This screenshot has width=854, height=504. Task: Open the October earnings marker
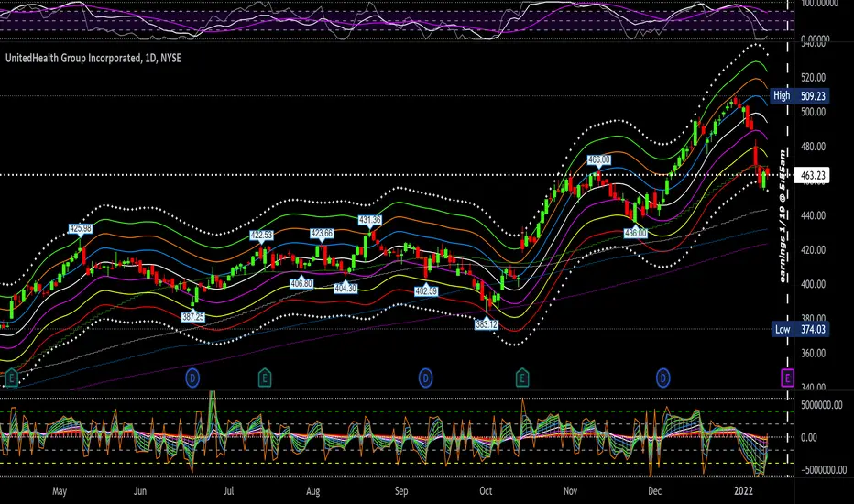pos(522,378)
